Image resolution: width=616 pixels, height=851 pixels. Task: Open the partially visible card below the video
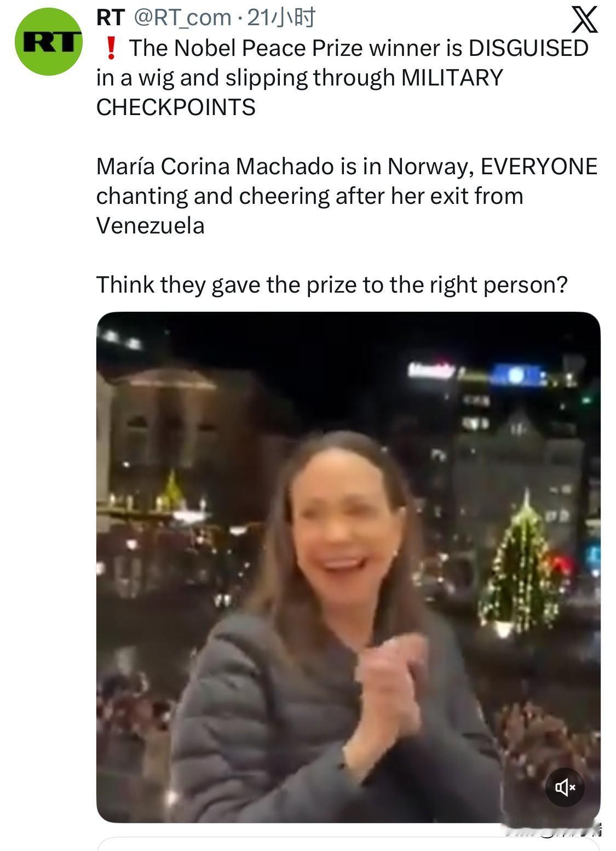coord(348,844)
